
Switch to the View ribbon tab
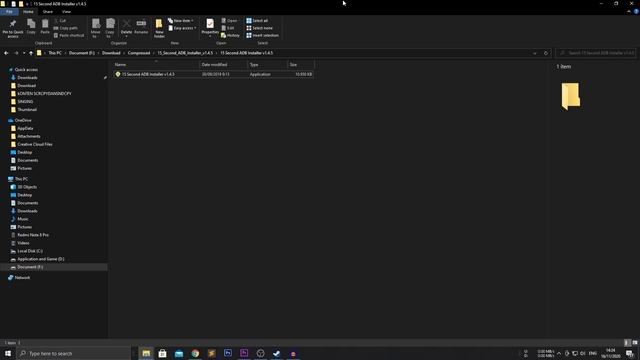point(66,12)
